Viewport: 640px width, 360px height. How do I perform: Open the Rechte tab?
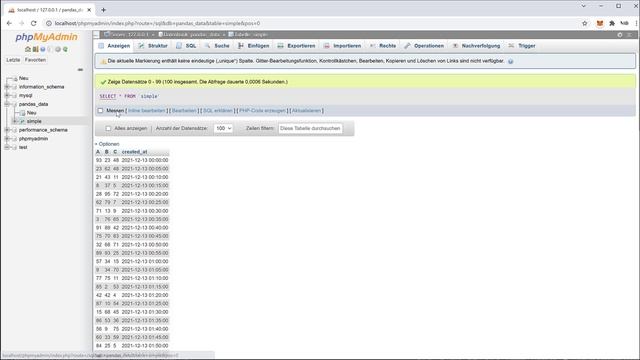click(383, 46)
